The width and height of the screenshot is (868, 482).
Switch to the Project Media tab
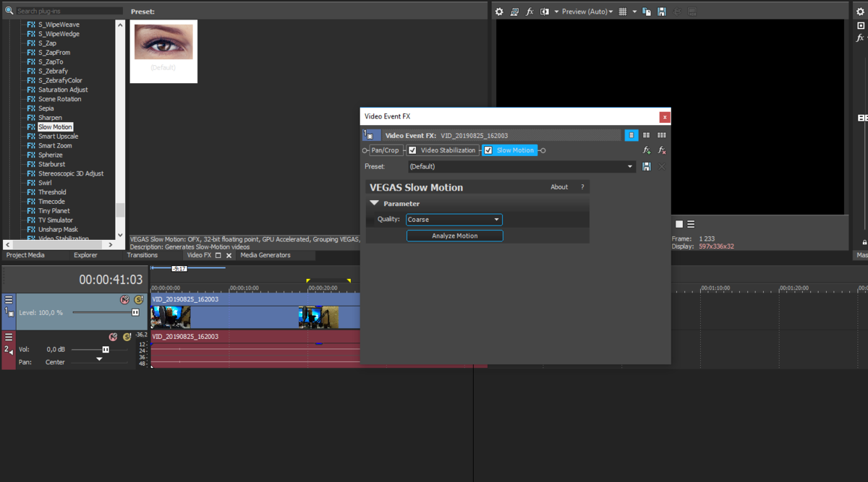tap(25, 255)
